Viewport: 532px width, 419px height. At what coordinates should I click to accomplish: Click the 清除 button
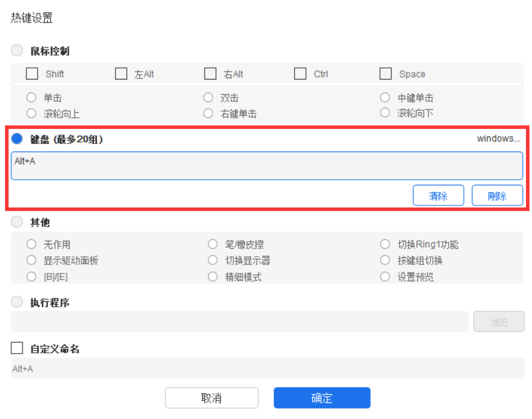438,195
